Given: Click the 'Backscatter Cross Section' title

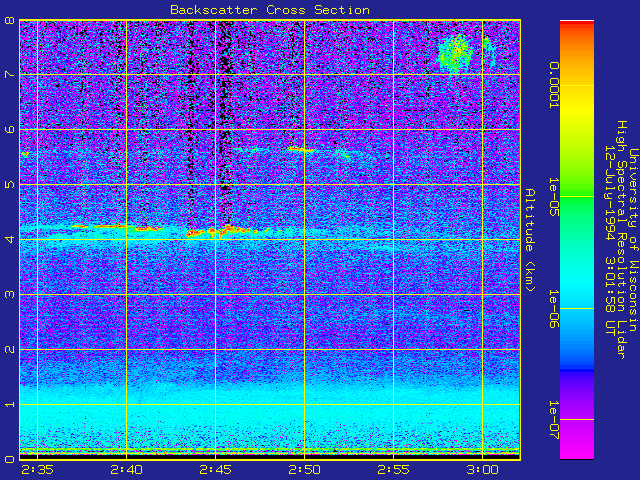Looking at the screenshot, I should 270,10.
